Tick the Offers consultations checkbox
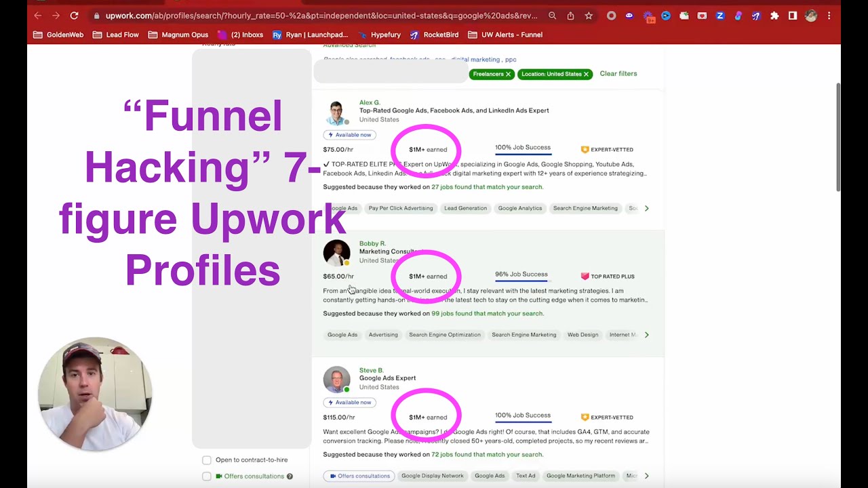The image size is (868, 488). [207, 476]
